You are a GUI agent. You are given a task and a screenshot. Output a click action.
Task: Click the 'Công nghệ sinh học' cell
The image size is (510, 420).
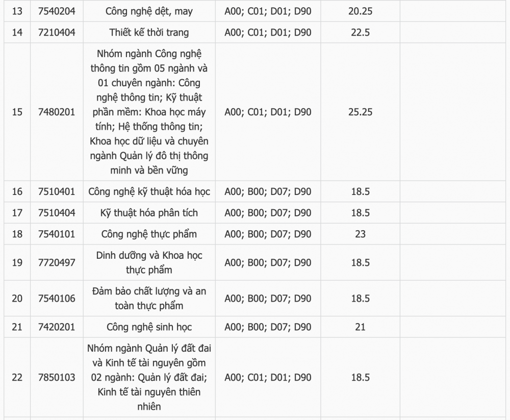pos(149,327)
